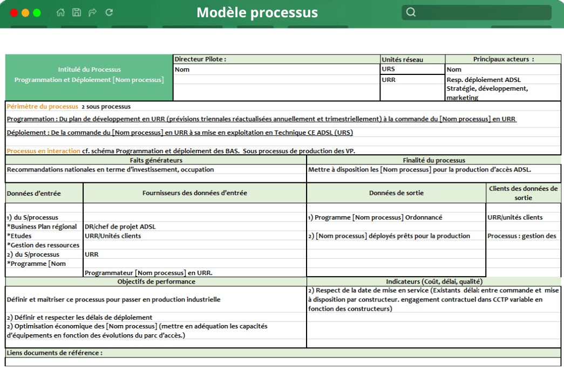Save the document using the Save icon

pos(76,12)
